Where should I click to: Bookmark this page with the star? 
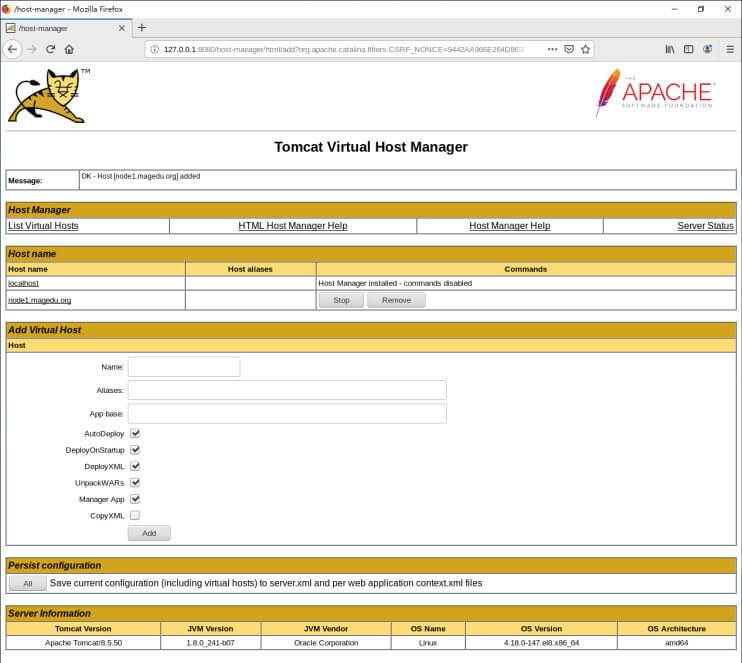pyautogui.click(x=585, y=49)
